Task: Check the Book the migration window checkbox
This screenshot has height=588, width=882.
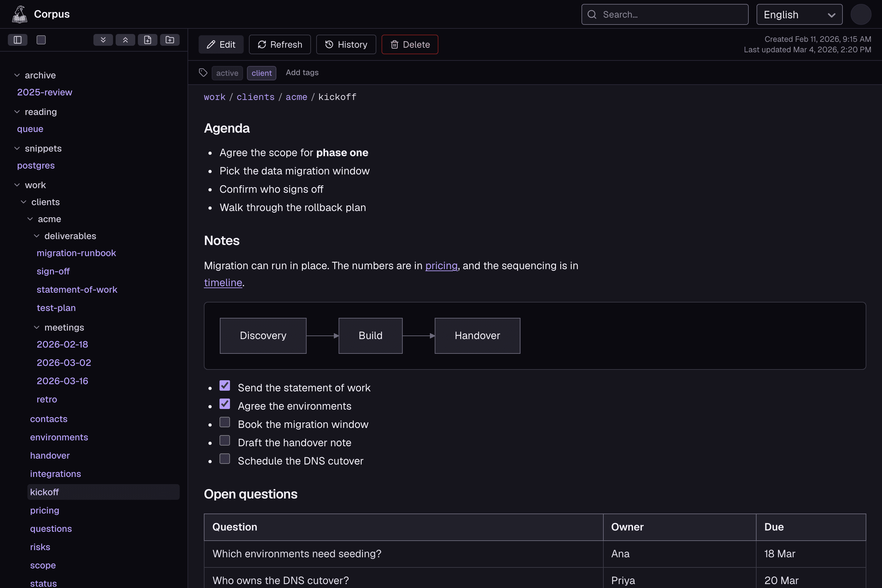Action: pyautogui.click(x=225, y=422)
